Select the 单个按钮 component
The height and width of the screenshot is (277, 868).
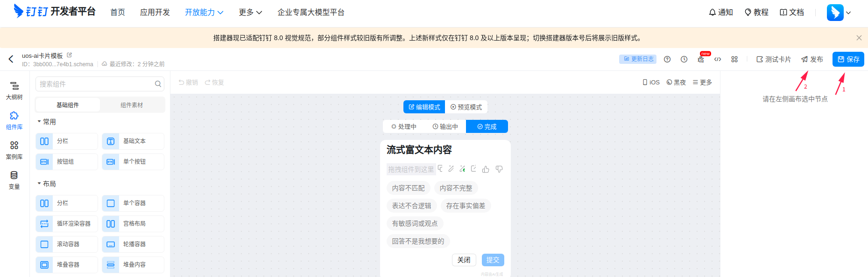pos(133,162)
